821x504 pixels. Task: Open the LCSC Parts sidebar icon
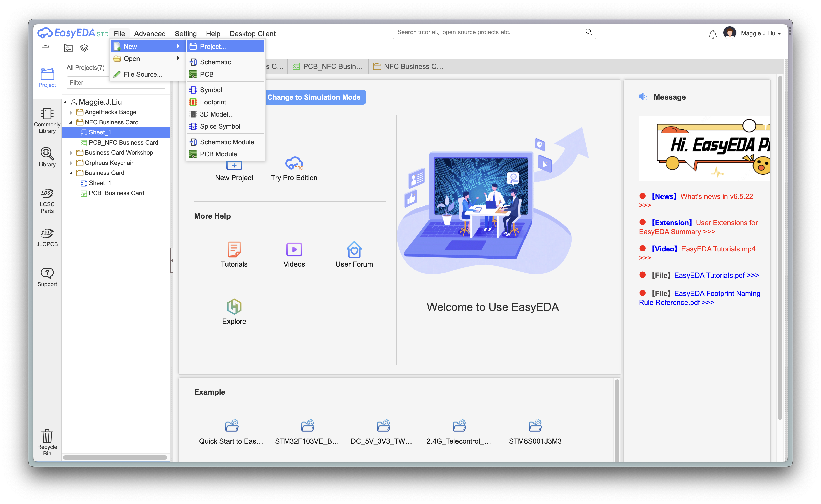(x=47, y=201)
